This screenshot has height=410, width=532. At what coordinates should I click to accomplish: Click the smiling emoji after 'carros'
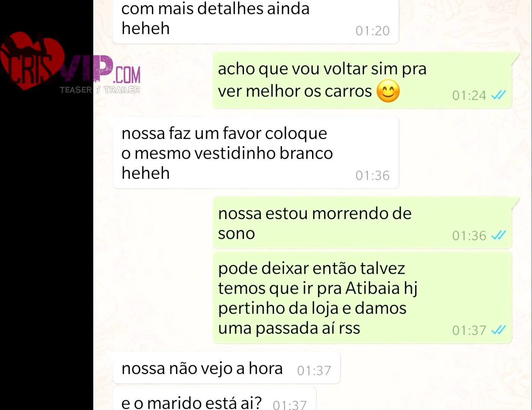pos(388,91)
